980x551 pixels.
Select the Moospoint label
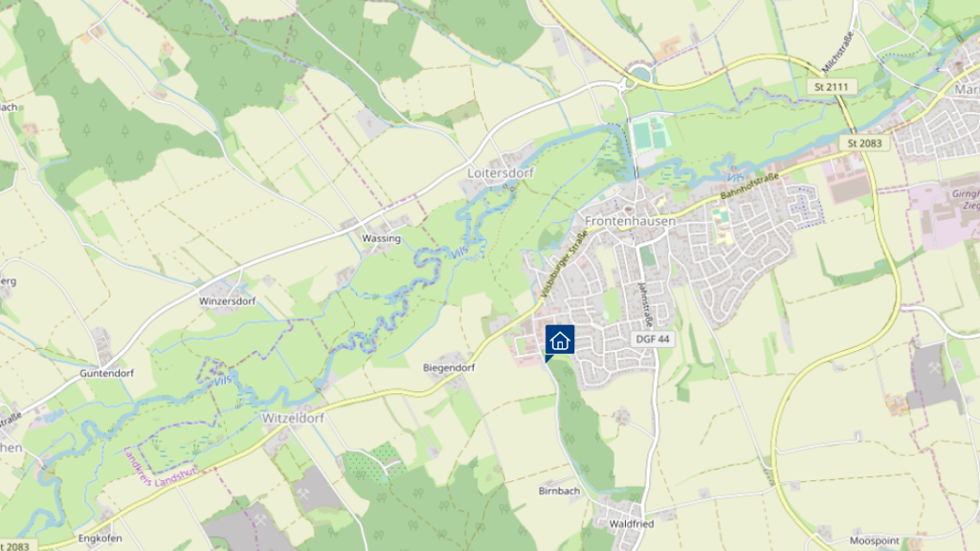click(875, 540)
